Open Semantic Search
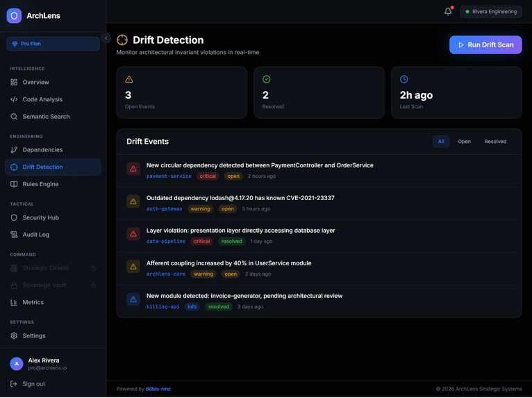Viewport: 532px width, 398px height. coord(53,117)
